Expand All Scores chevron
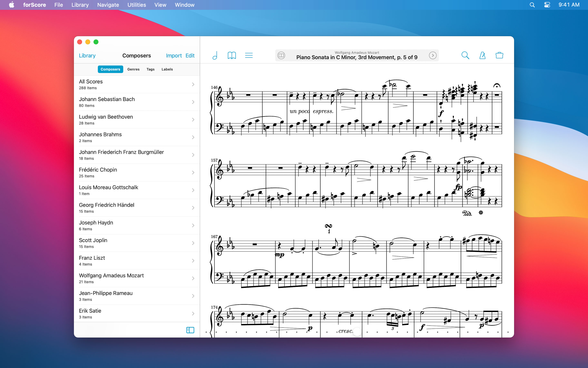 [193, 84]
